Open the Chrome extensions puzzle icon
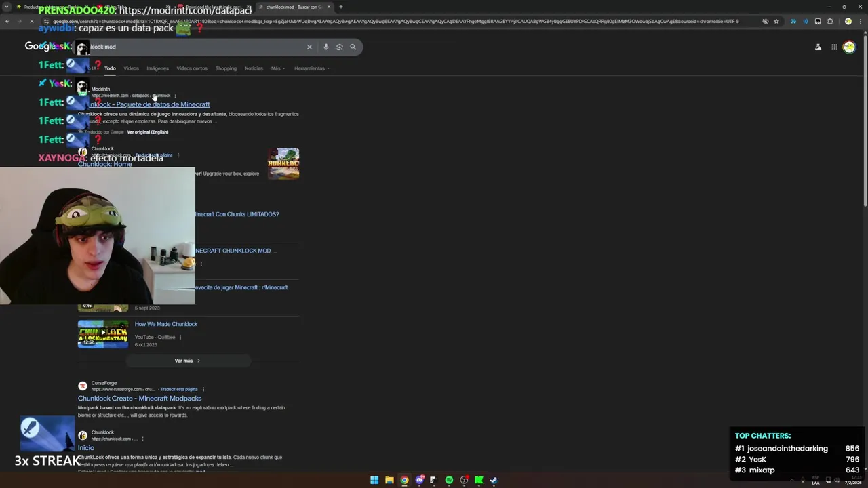Viewport: 868px width, 488px height. point(830,21)
